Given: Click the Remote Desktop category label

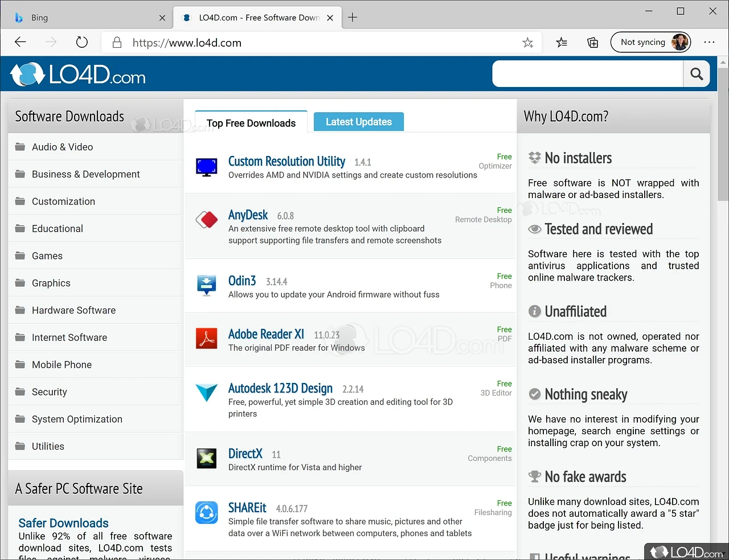Looking at the screenshot, I should (483, 220).
